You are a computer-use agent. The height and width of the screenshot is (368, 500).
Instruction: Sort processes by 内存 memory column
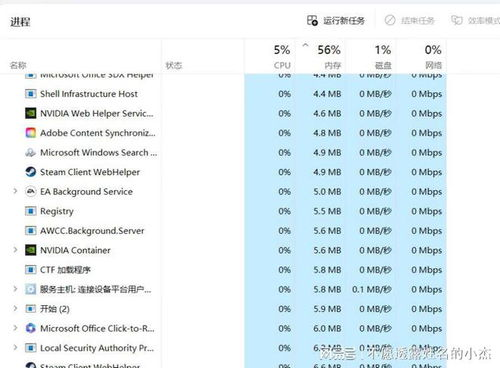(x=333, y=65)
